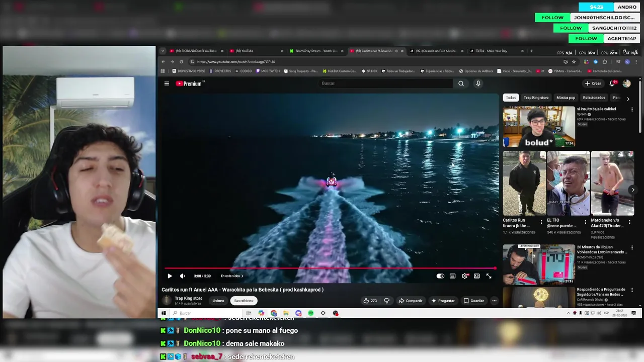
Task: Open the Carlitos Run tiraera short
Action: [x=524, y=183]
